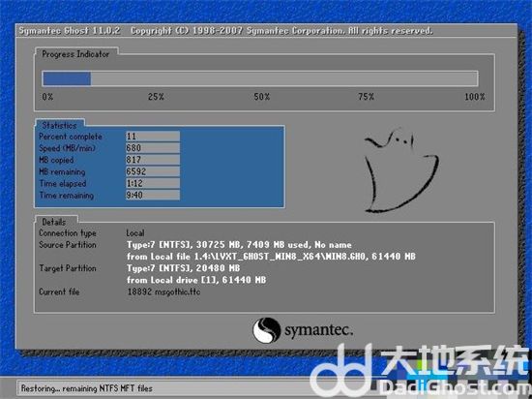
Task: Click the Symantec Ghost 11.0.2 title text
Action: point(70,31)
